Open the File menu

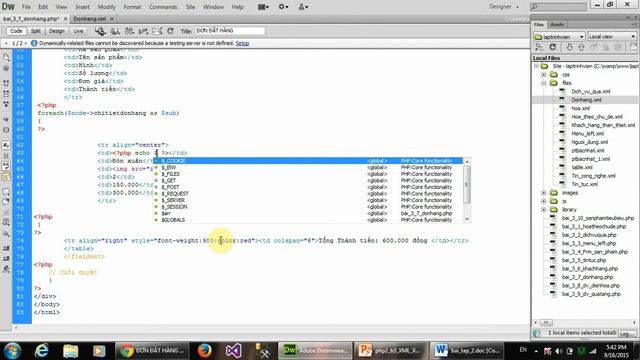26,7
